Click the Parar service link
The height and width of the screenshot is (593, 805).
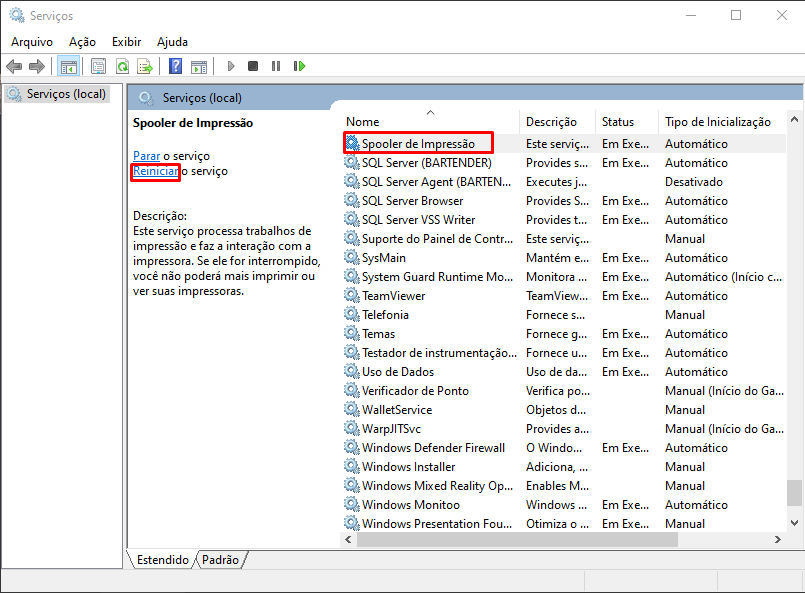pyautogui.click(x=146, y=156)
